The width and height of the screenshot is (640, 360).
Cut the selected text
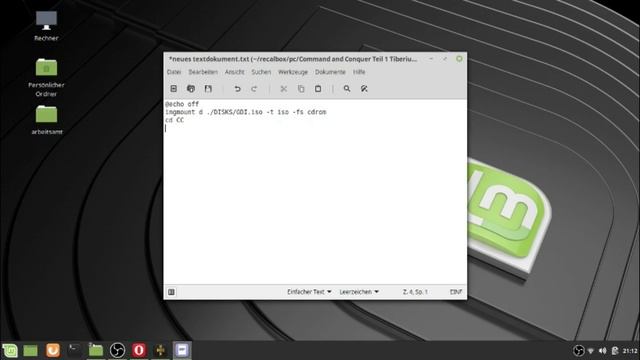[x=284, y=89]
